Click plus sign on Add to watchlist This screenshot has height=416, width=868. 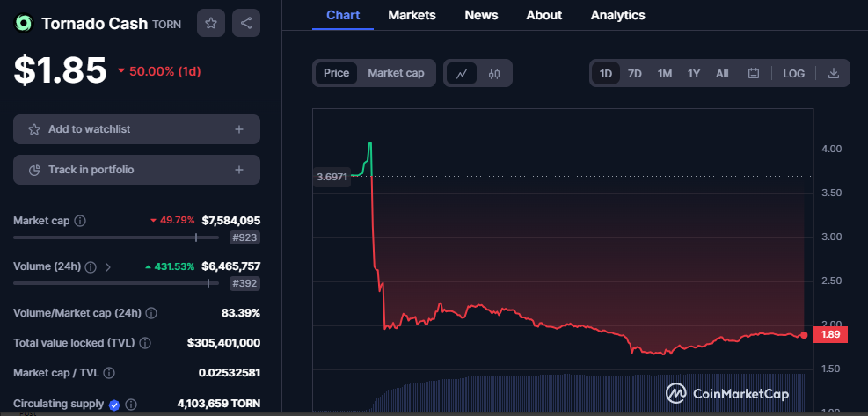[x=239, y=129]
